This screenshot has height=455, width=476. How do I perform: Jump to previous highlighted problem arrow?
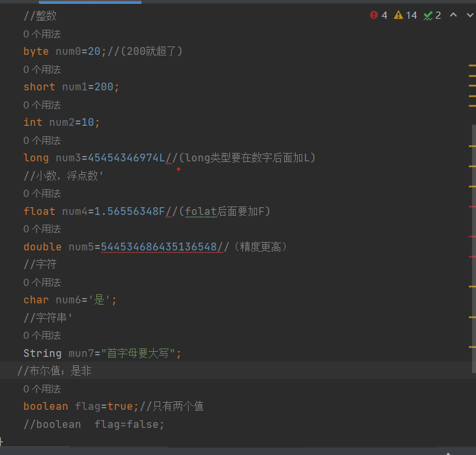pos(453,15)
